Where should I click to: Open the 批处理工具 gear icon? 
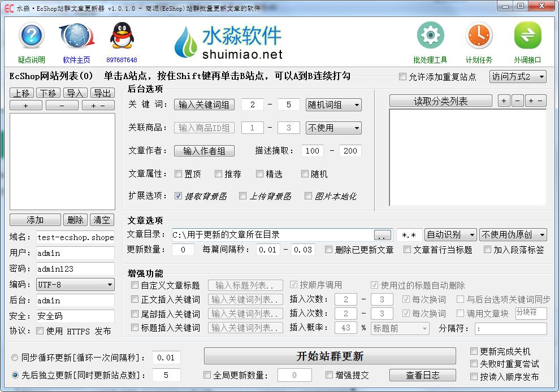(430, 35)
